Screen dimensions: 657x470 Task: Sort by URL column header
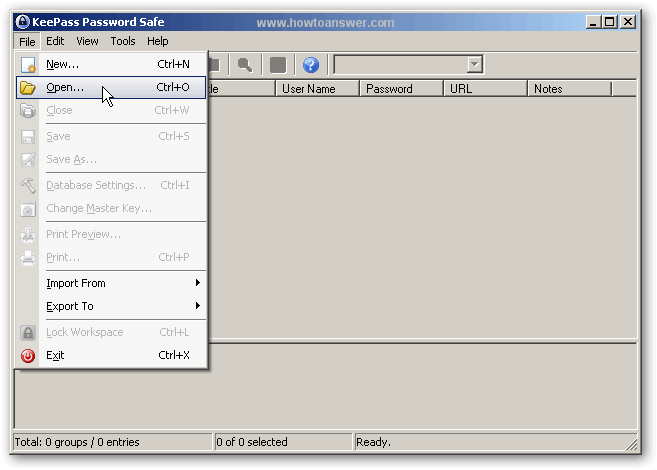tap(485, 89)
